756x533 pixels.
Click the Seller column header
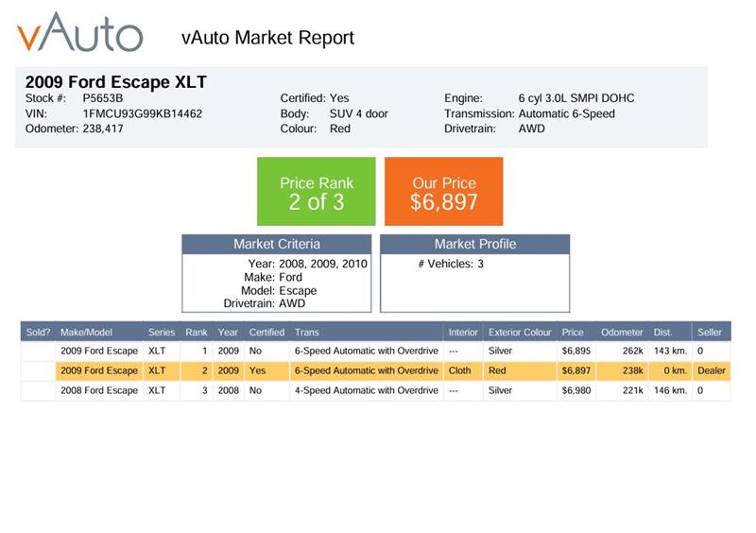click(x=710, y=333)
